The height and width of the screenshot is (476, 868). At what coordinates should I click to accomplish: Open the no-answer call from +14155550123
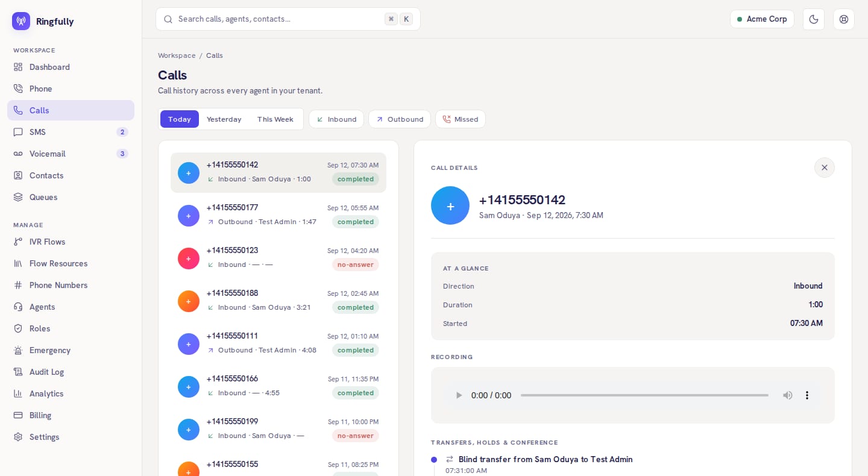point(278,258)
